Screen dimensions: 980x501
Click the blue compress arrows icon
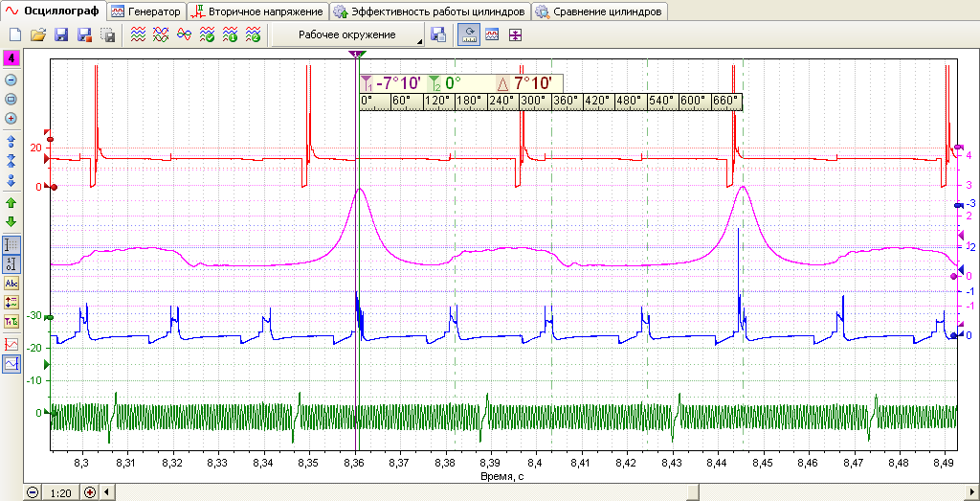11,161
